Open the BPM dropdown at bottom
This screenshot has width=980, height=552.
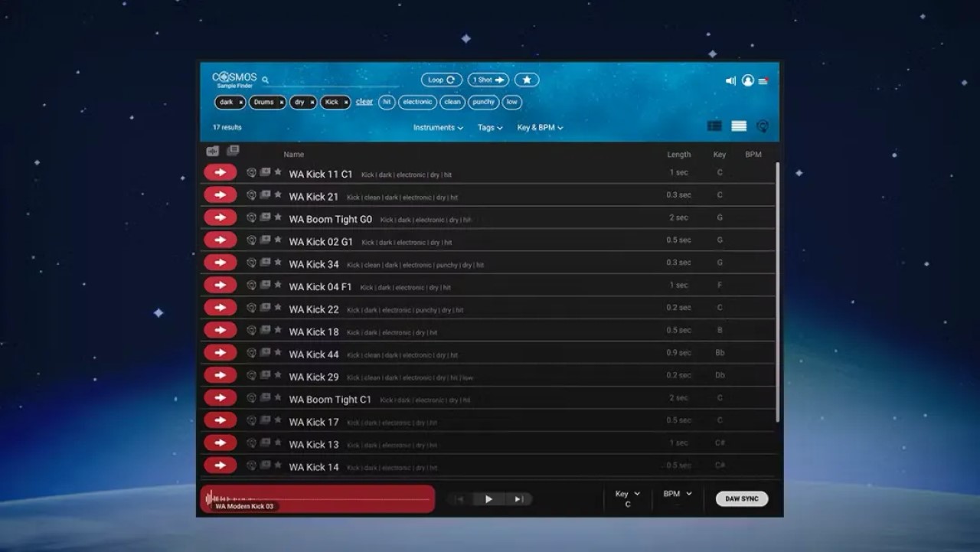tap(678, 495)
